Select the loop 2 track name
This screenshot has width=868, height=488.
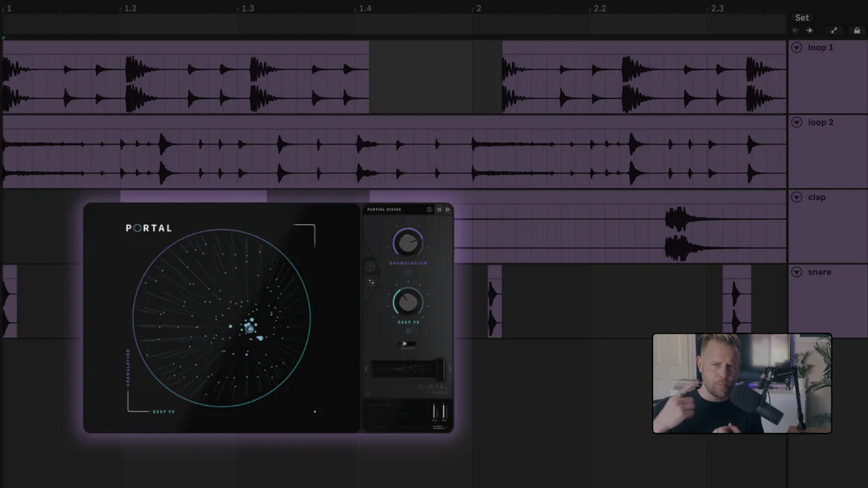tap(820, 123)
